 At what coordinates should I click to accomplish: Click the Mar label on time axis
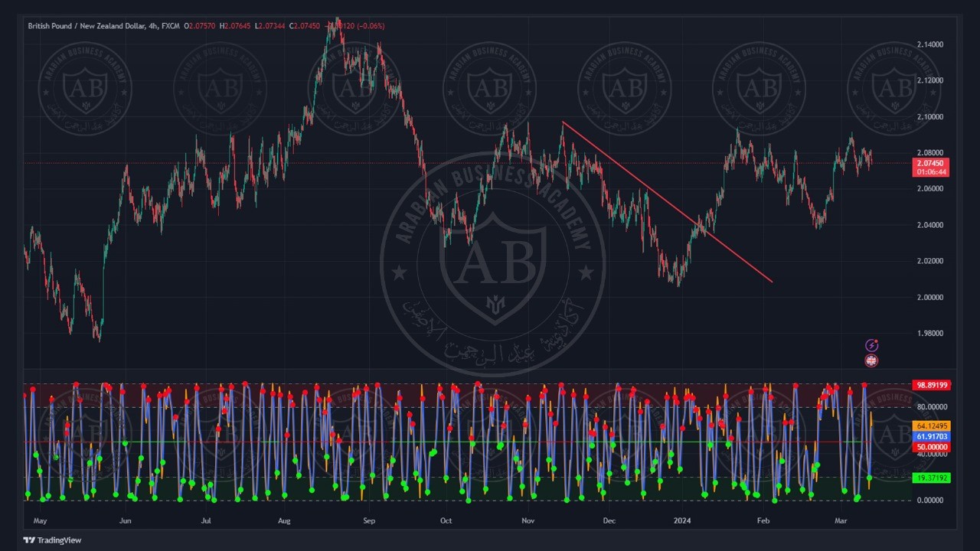841,521
